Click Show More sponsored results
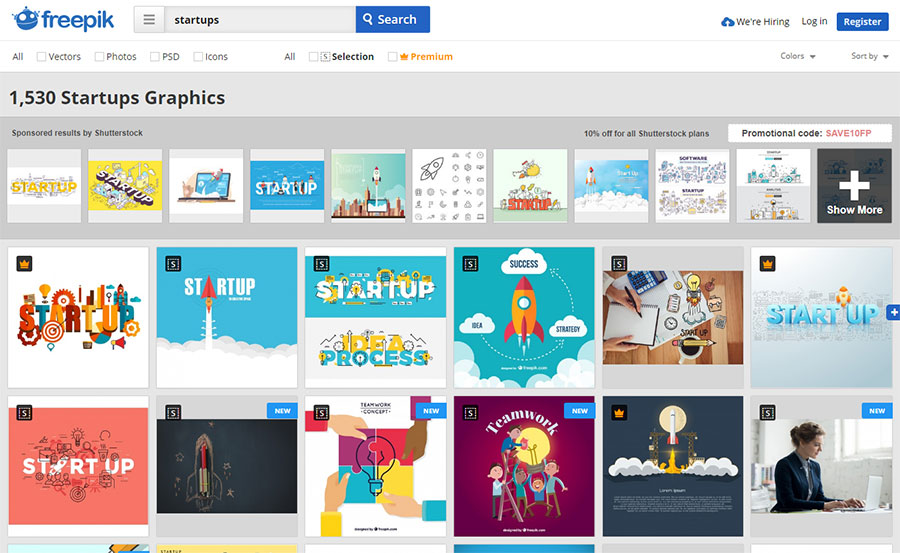 pos(854,186)
